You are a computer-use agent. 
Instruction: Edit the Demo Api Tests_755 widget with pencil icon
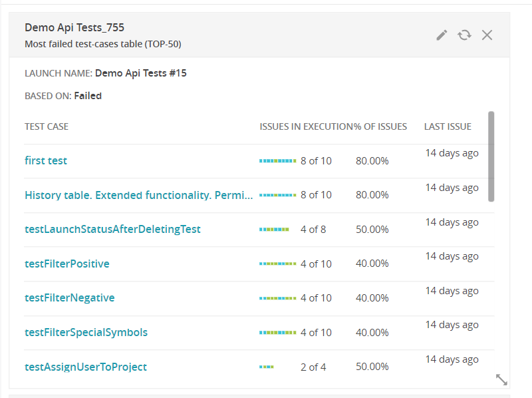coord(442,35)
